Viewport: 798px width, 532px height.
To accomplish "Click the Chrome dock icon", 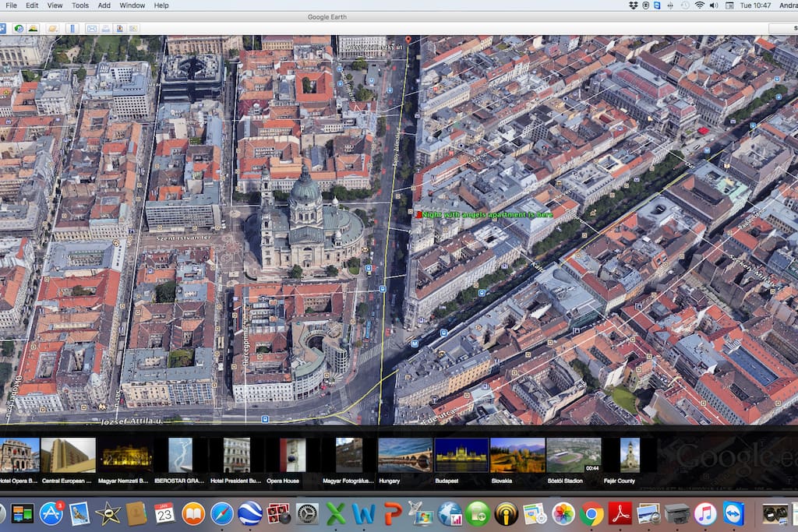I will (x=591, y=513).
